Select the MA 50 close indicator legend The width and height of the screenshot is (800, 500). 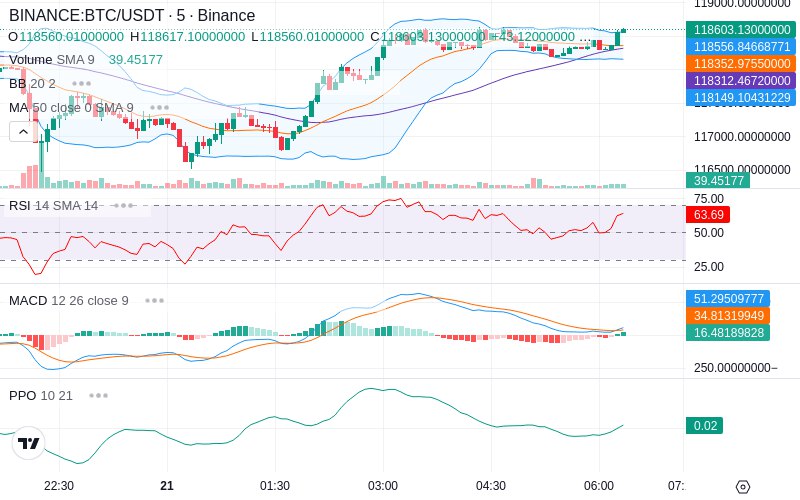71,108
